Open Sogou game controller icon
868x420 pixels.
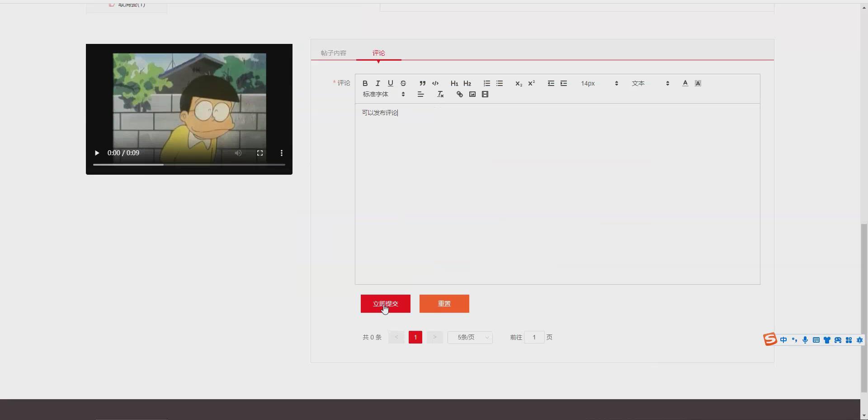838,340
